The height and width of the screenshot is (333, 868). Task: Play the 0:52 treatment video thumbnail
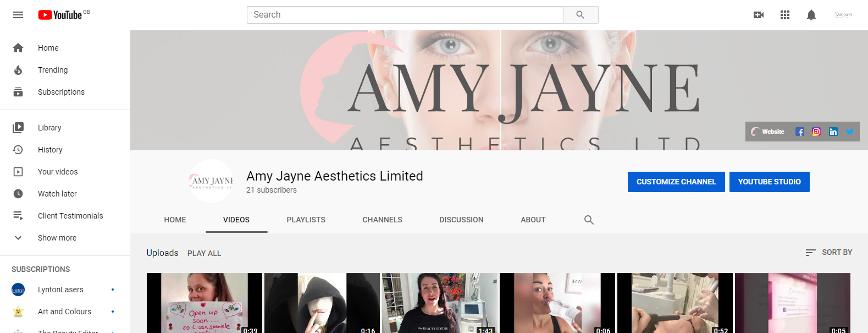pyautogui.click(x=675, y=303)
